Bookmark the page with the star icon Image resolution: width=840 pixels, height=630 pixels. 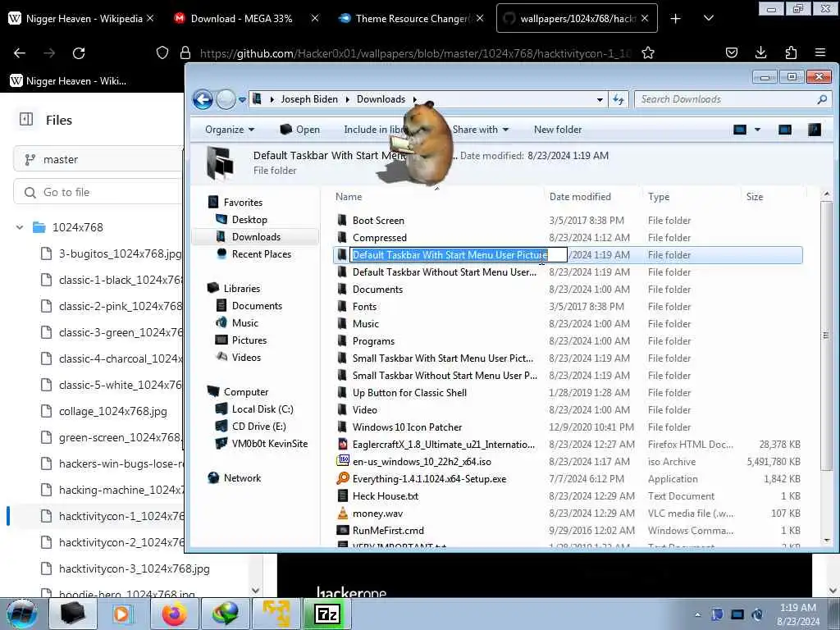pyautogui.click(x=648, y=52)
